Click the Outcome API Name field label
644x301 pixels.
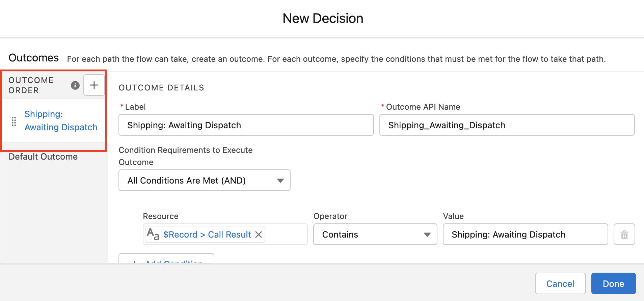point(423,107)
